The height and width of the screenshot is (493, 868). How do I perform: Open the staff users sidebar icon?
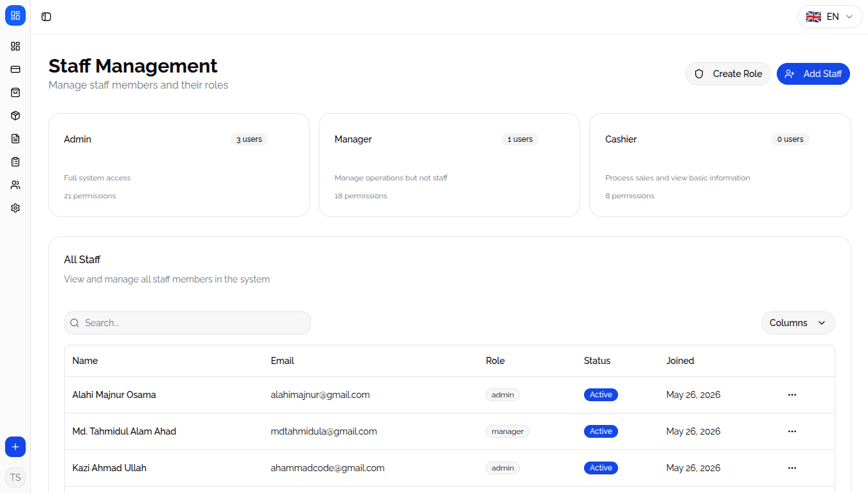pos(15,185)
